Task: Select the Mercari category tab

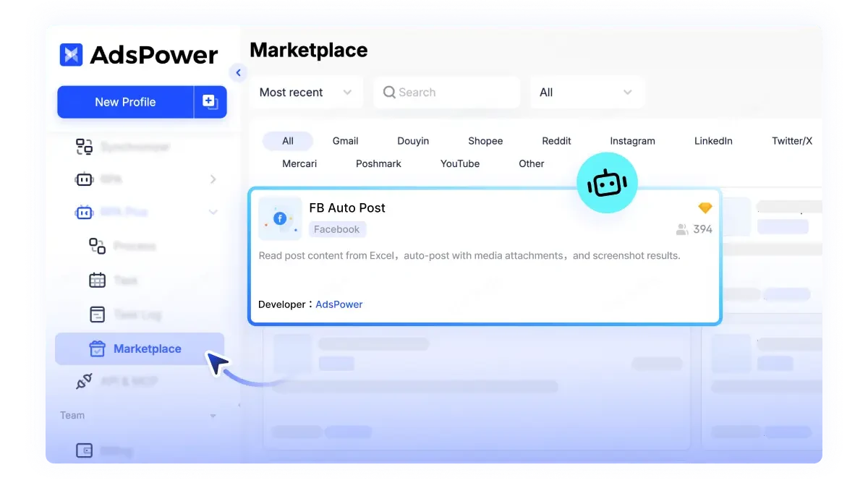Action: (299, 163)
